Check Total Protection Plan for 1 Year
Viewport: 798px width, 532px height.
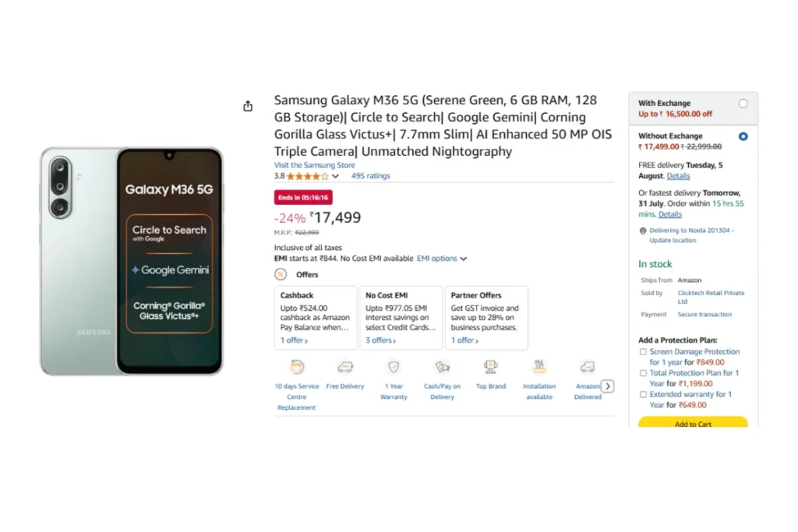(x=643, y=373)
